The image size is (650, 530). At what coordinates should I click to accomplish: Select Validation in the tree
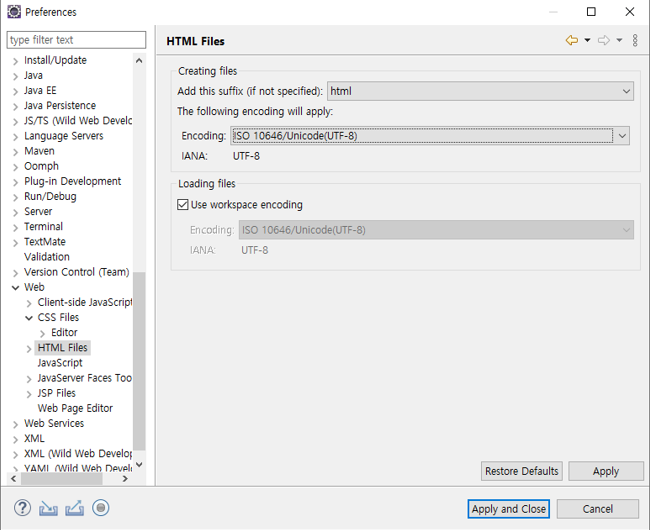click(47, 257)
